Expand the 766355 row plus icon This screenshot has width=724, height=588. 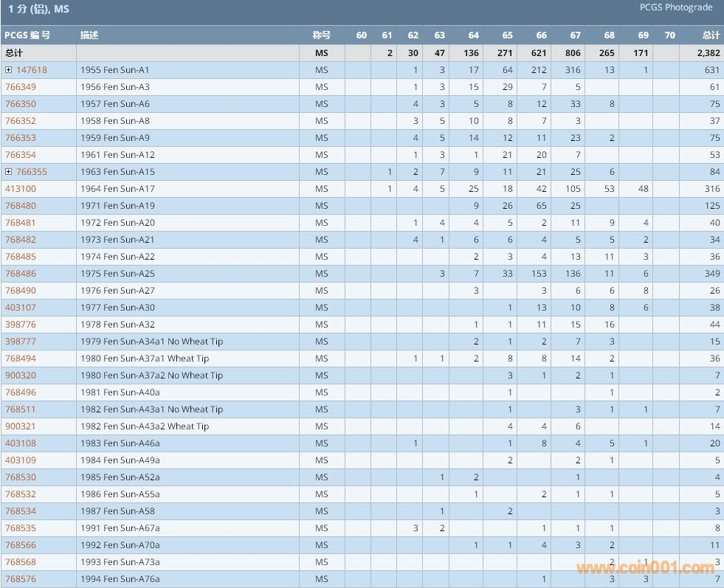[x=9, y=172]
